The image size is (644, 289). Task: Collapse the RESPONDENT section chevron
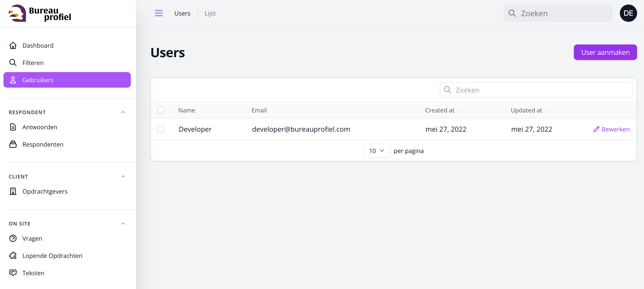click(123, 112)
